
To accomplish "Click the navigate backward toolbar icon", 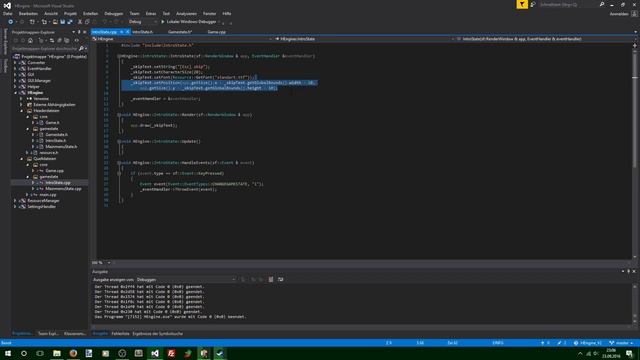I will (11, 22).
